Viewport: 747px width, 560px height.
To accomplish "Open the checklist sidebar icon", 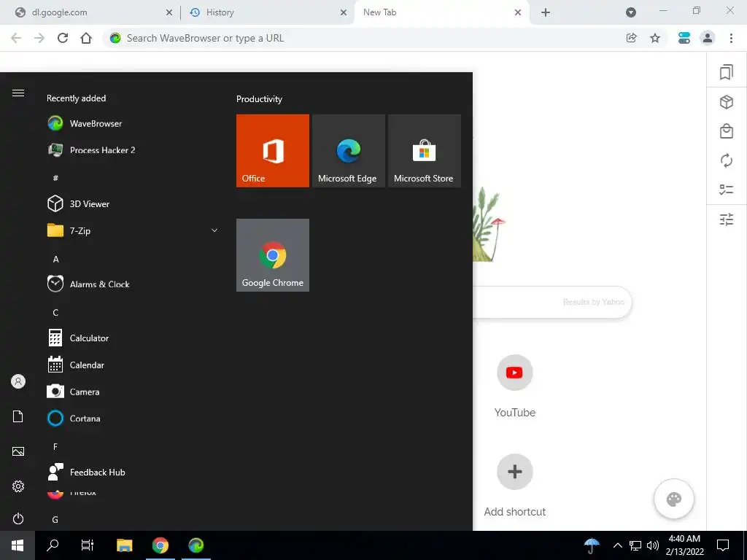I will coord(726,190).
